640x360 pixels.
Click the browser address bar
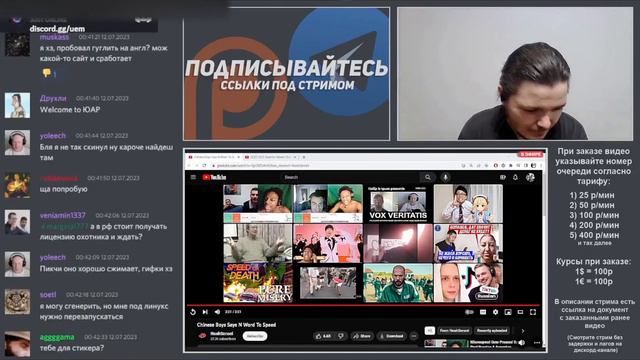click(x=335, y=166)
